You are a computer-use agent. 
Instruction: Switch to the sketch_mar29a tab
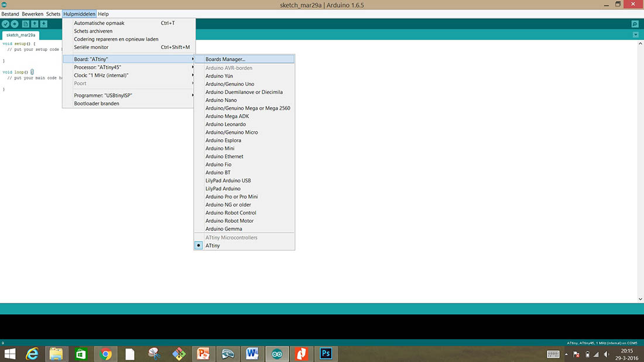pyautogui.click(x=20, y=35)
